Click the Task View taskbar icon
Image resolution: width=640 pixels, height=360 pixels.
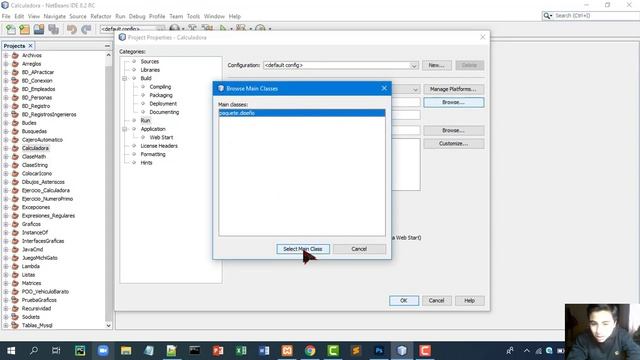click(56, 351)
